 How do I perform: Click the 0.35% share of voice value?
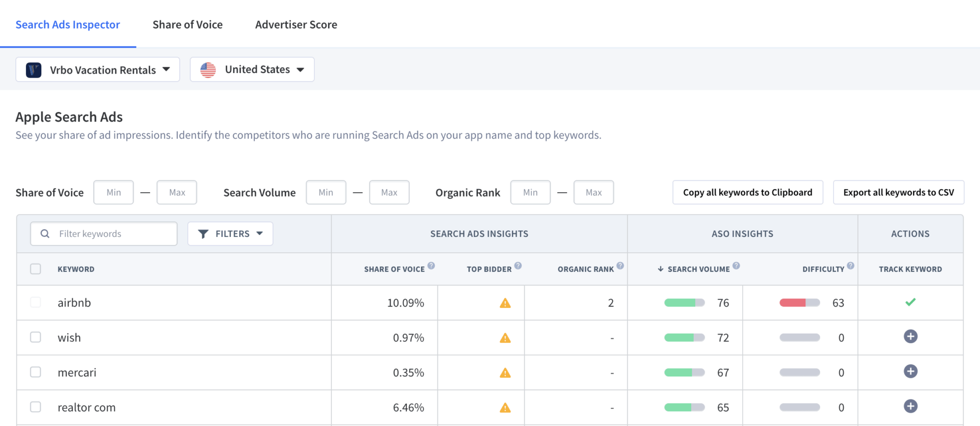click(408, 372)
